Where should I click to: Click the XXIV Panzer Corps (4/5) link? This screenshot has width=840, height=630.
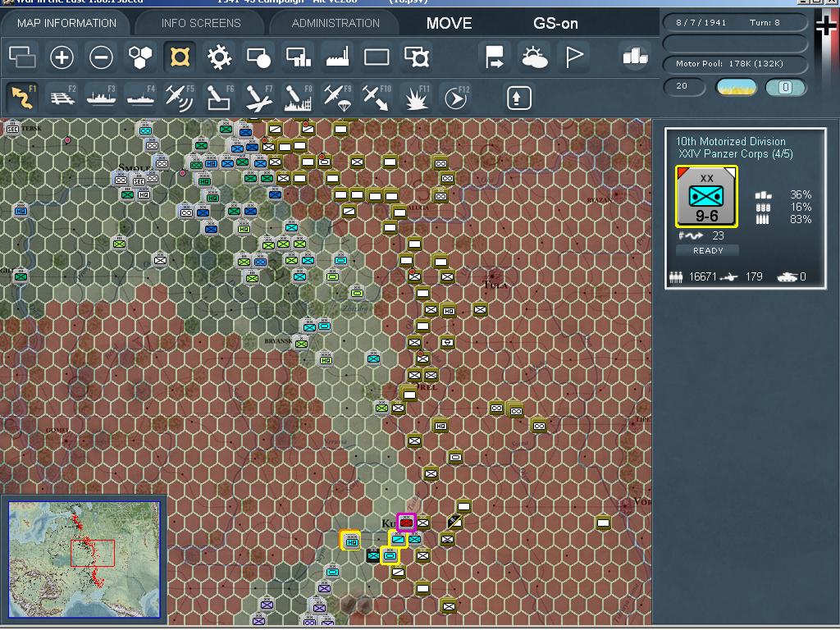pyautogui.click(x=736, y=153)
